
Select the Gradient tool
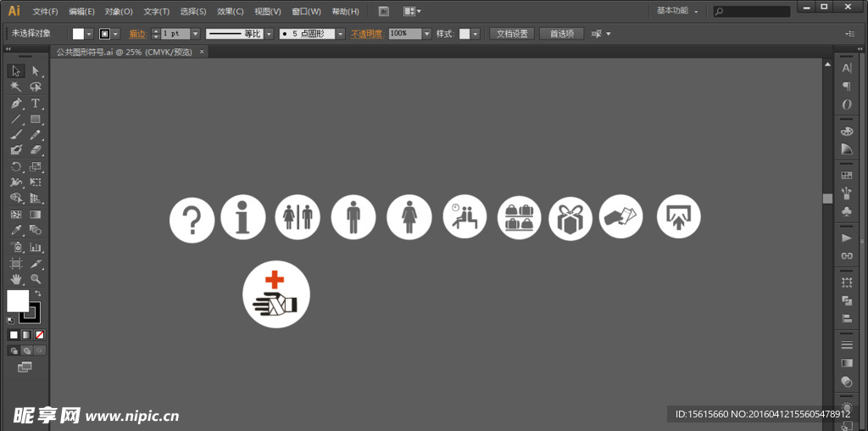coord(36,215)
